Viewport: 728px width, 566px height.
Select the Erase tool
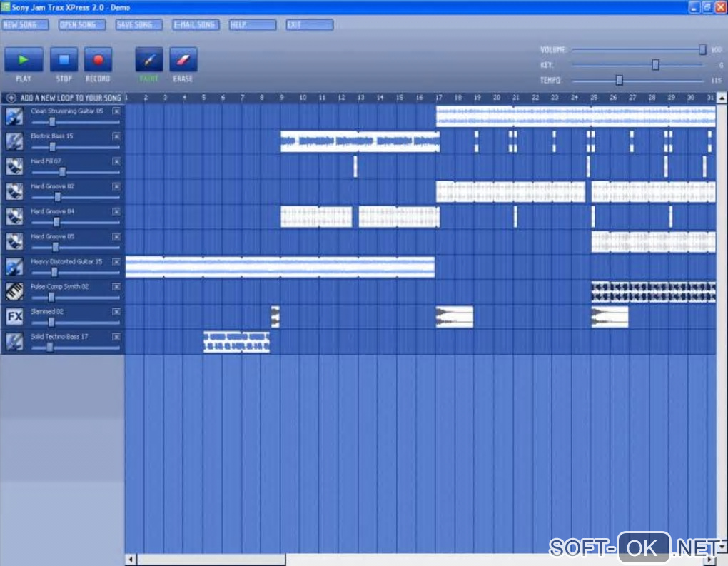click(x=183, y=59)
